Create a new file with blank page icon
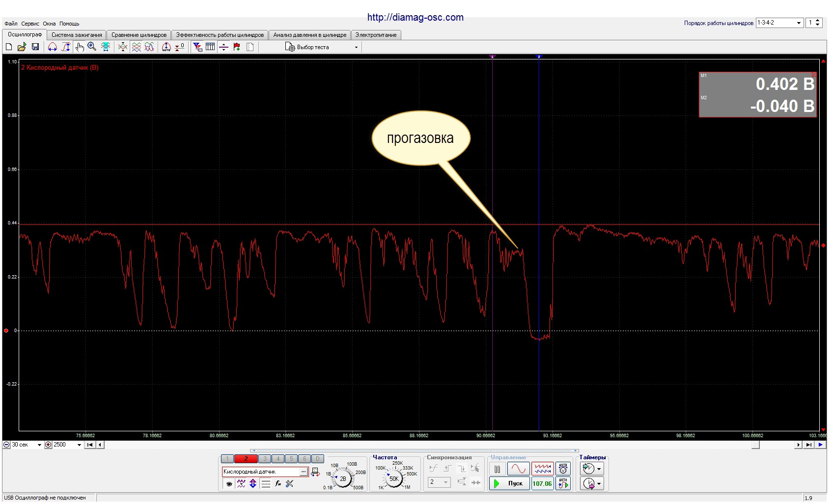 click(x=9, y=47)
